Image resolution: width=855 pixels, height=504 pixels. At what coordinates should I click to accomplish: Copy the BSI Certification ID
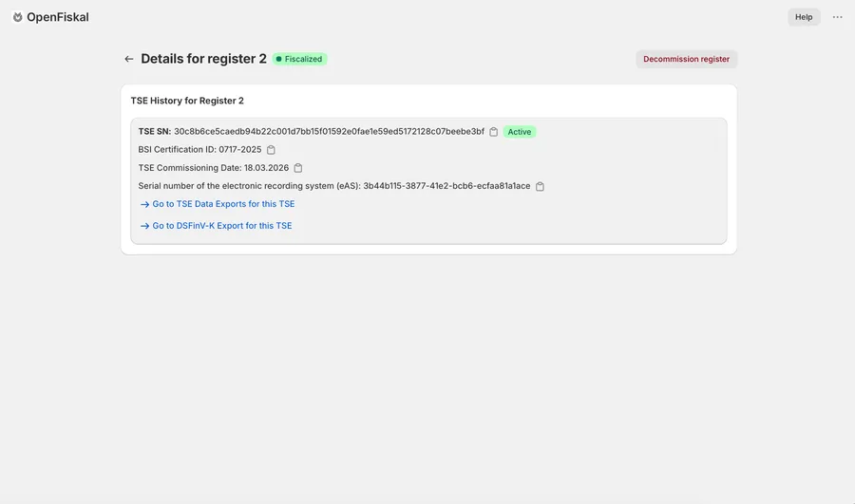(x=271, y=150)
